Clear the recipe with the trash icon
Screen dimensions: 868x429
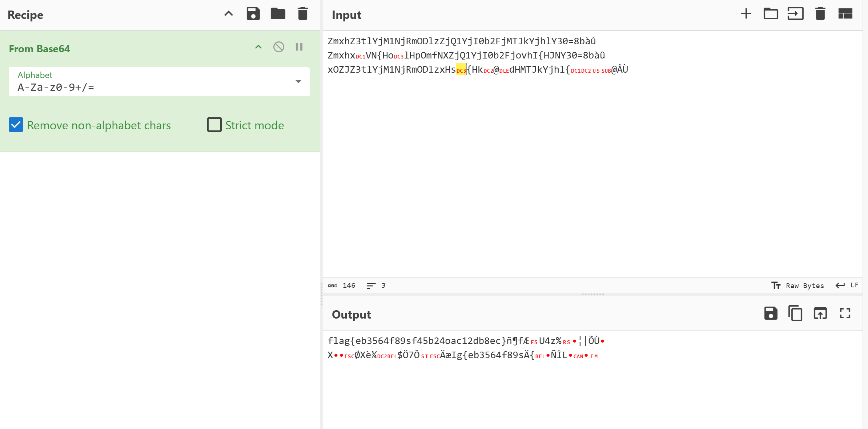click(x=302, y=14)
